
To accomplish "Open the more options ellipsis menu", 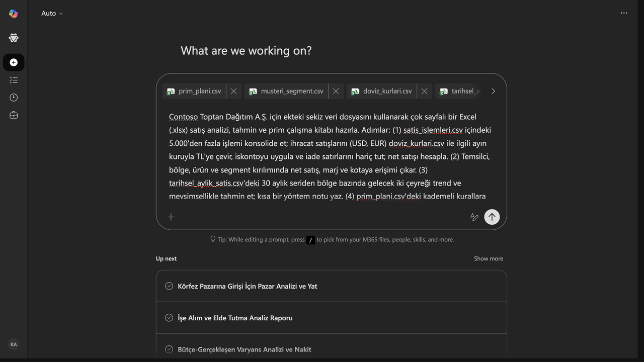I will (624, 13).
